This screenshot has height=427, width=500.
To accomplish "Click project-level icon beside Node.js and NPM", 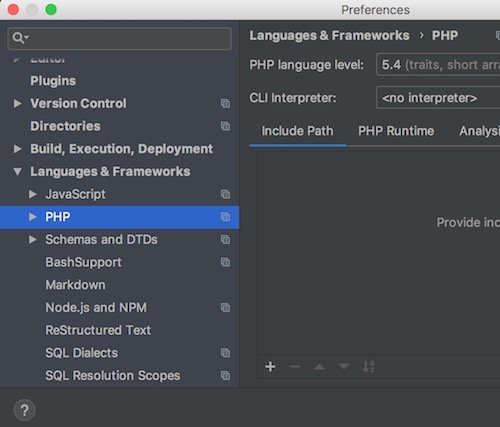I will coord(225,308).
